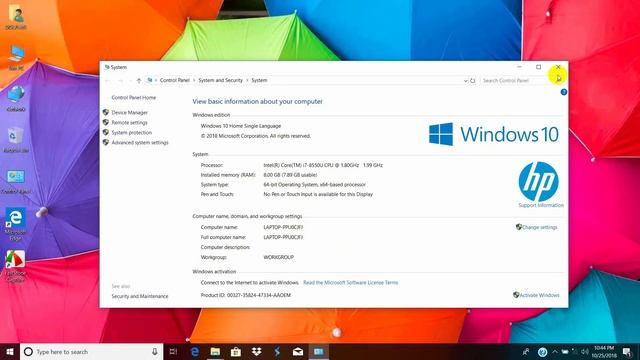Click Change settings for computer name
This screenshot has height=360, width=640.
pos(539,227)
